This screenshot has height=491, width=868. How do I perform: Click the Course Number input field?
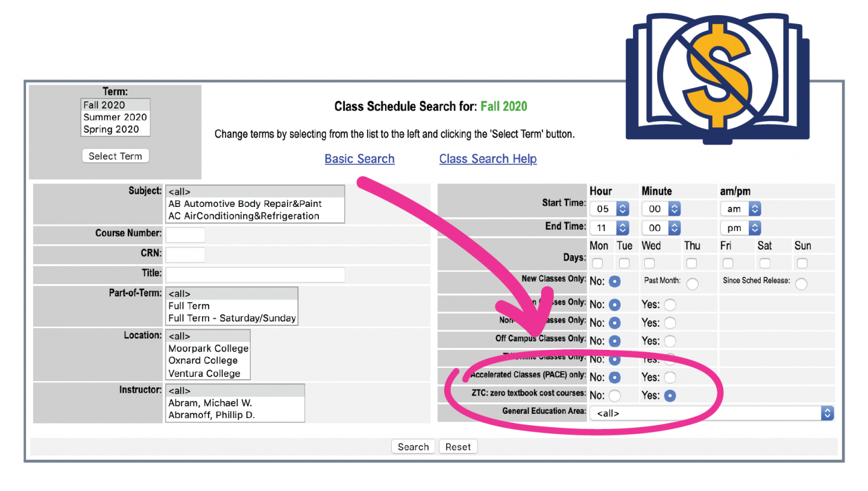coord(185,235)
